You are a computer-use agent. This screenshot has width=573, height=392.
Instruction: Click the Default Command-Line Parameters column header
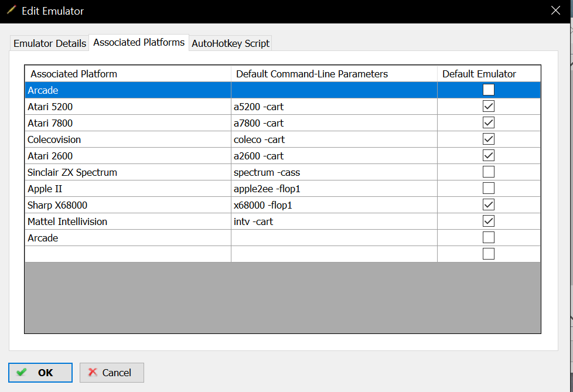coord(334,74)
